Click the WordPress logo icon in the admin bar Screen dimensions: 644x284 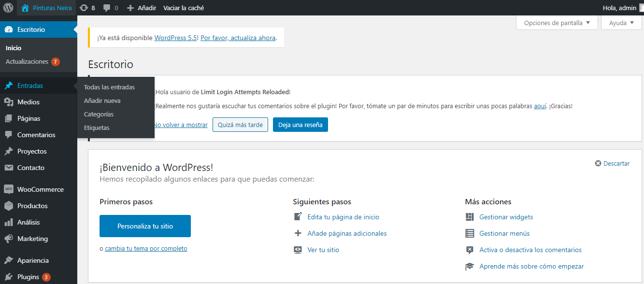8,8
